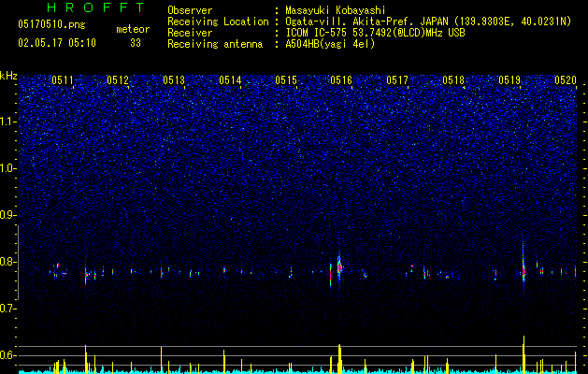Click the 0519 time marker
The height and width of the screenshot is (374, 588).
[509, 80]
